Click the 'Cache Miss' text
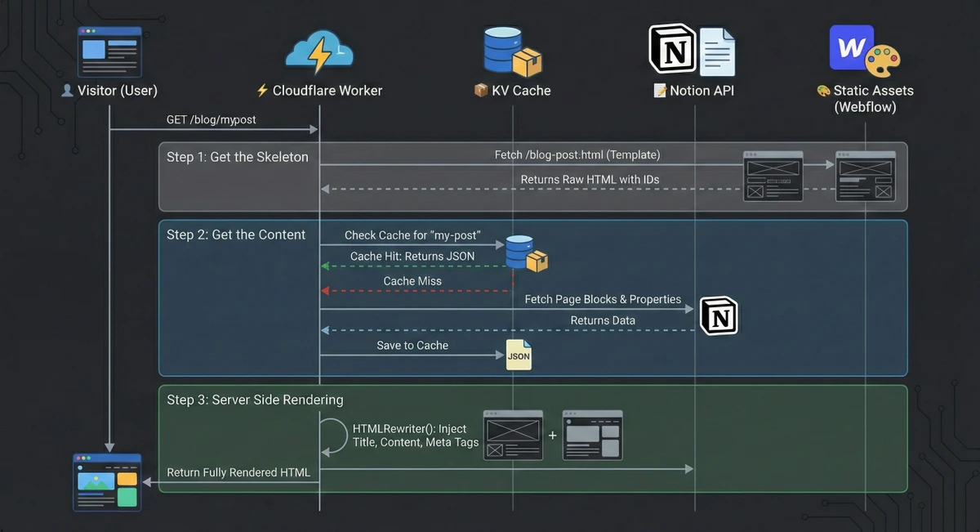Image resolution: width=980 pixels, height=532 pixels. pos(412,280)
